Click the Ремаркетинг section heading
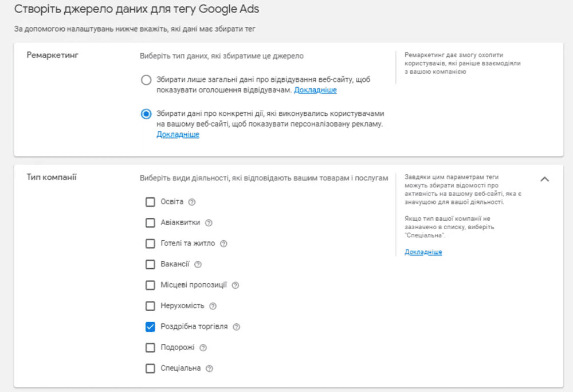The width and height of the screenshot is (573, 392). click(x=53, y=55)
